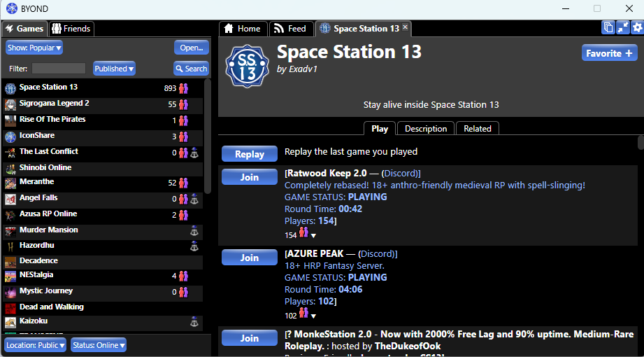Open the pager options gear icon
This screenshot has width=644, height=357.
(x=637, y=27)
